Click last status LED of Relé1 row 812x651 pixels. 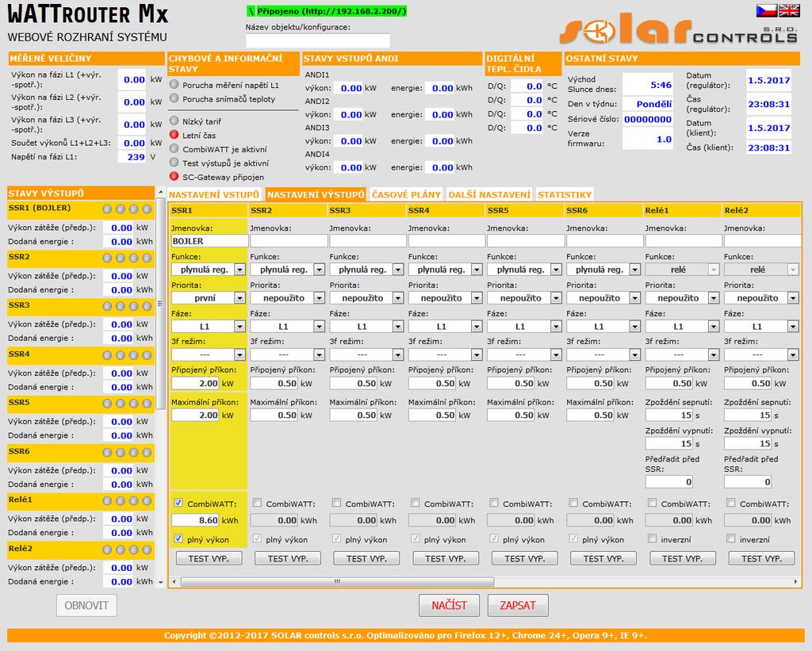click(147, 501)
